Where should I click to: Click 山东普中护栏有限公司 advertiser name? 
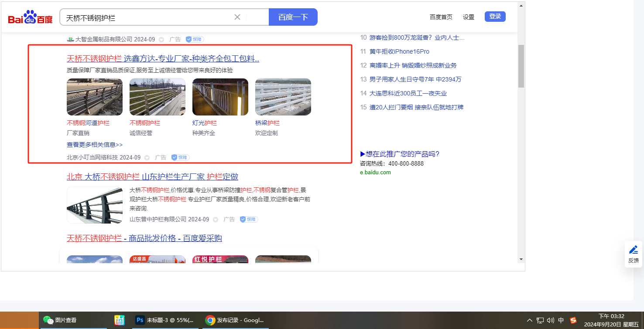[x=158, y=219]
